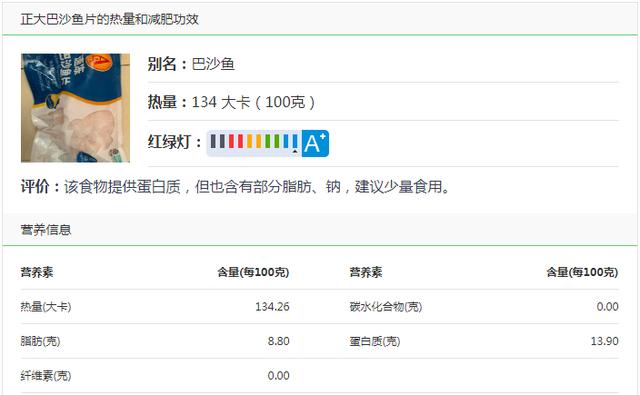This screenshot has width=640, height=395.
Task: Open the 正大巴沙鱼片 product photo thumbnail
Action: (76, 108)
